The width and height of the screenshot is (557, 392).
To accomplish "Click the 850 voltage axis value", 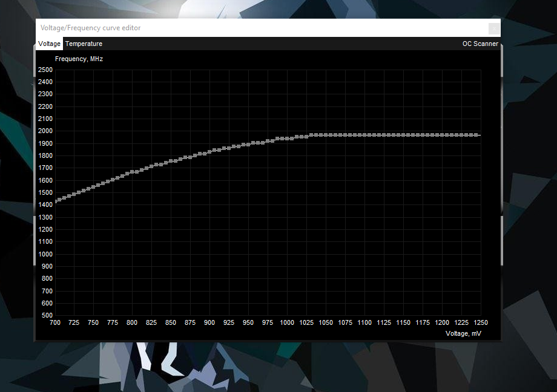I will tap(171, 322).
